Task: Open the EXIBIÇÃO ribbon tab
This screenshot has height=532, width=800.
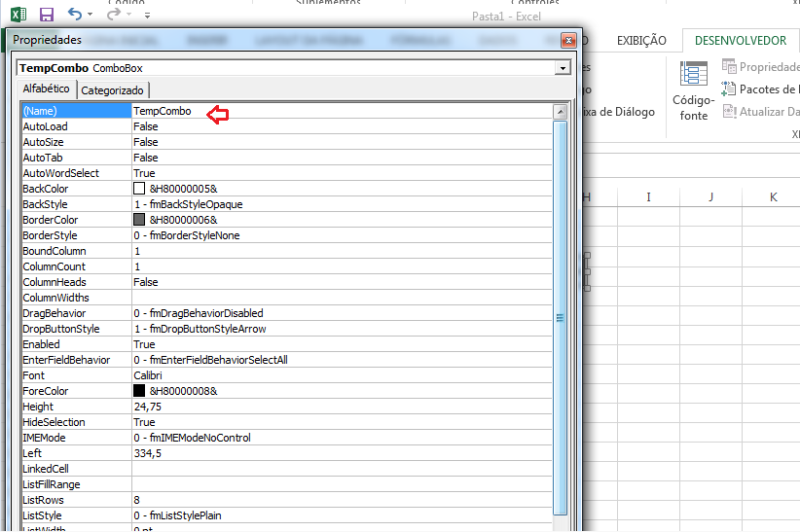Action: click(x=642, y=41)
